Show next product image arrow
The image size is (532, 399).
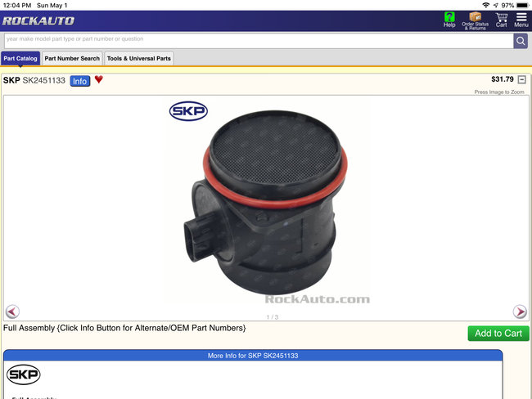pos(520,312)
